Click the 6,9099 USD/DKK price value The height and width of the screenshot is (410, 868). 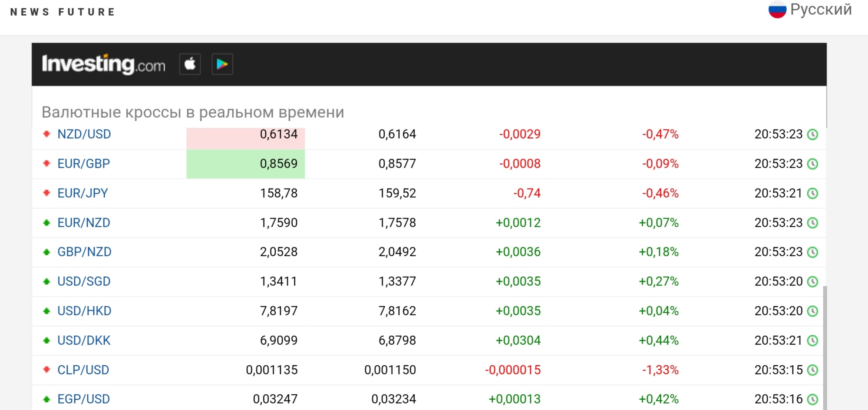click(x=279, y=341)
